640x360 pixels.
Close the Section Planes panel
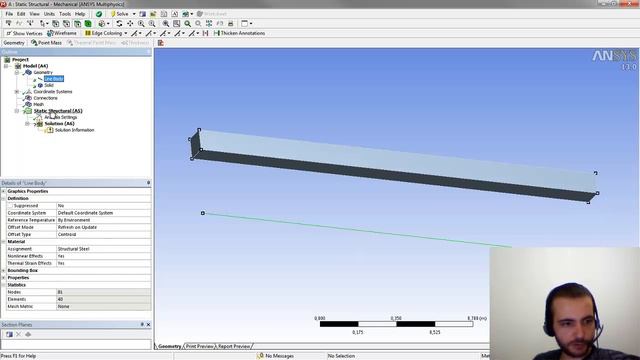point(148,324)
